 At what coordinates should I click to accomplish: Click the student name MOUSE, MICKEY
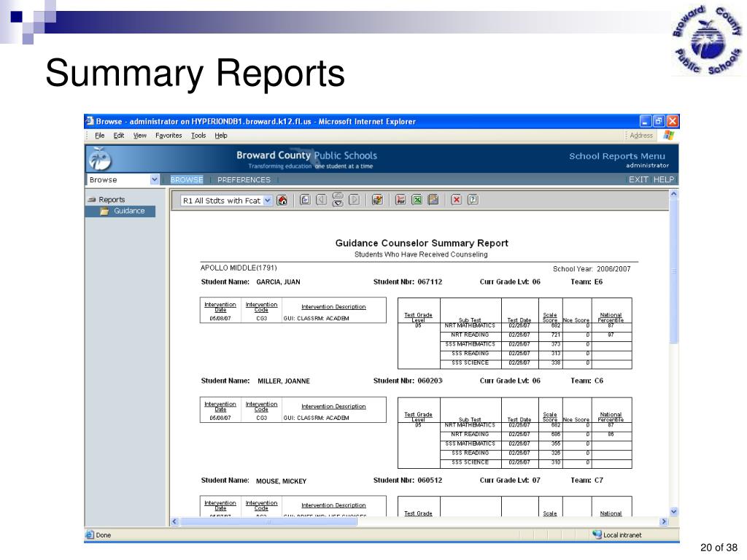tap(281, 481)
